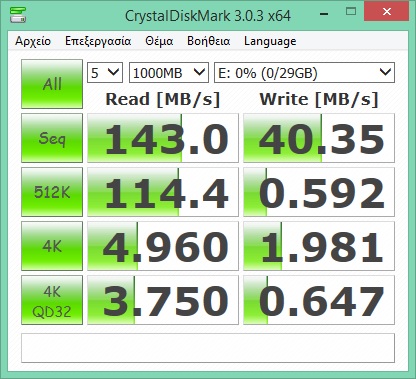The width and height of the screenshot is (416, 379).
Task: Open the Θέμα menu
Action: 159,41
